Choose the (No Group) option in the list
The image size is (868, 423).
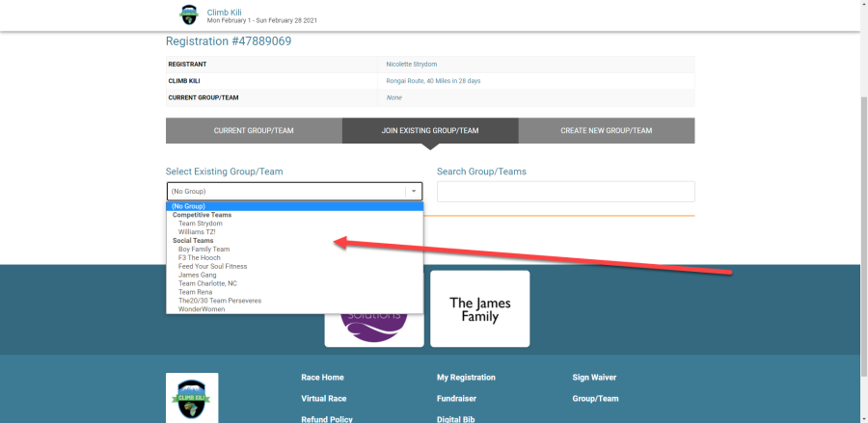point(294,206)
